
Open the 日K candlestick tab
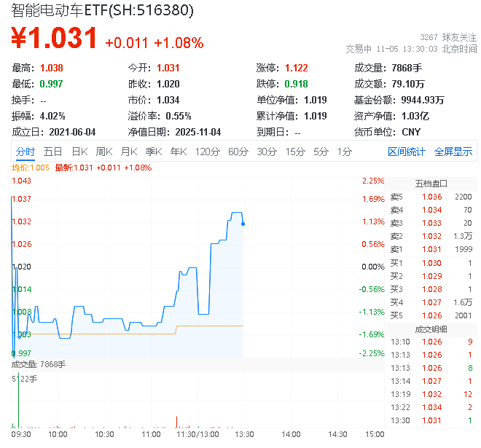tap(79, 152)
